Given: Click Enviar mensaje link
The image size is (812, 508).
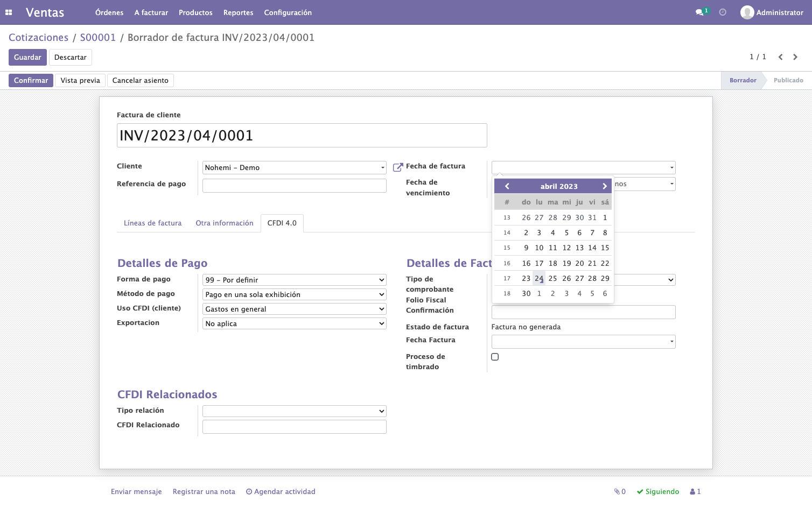Looking at the screenshot, I should [x=136, y=492].
